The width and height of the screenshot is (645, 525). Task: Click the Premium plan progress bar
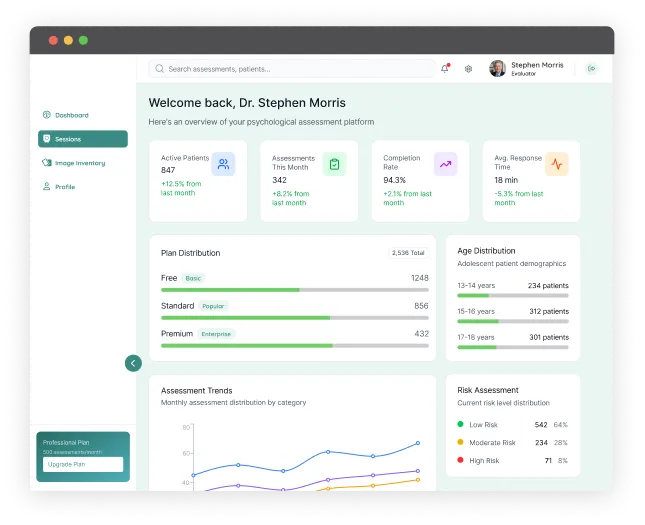[294, 345]
